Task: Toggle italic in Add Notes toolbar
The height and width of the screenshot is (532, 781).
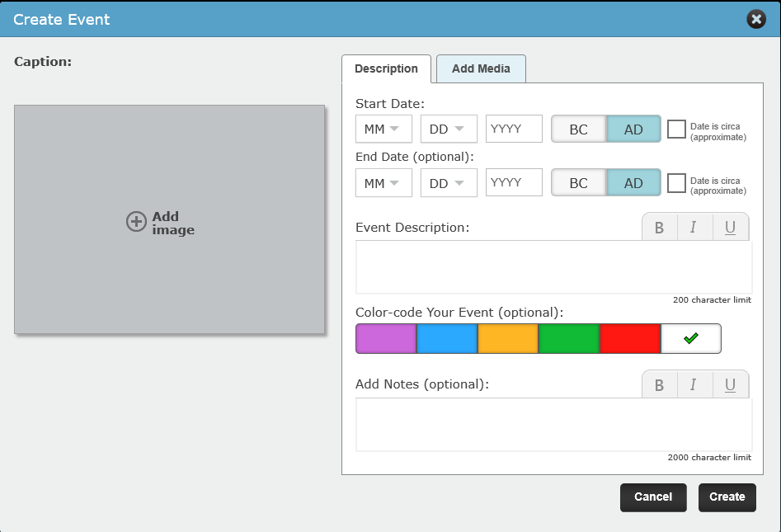Action: click(x=694, y=385)
